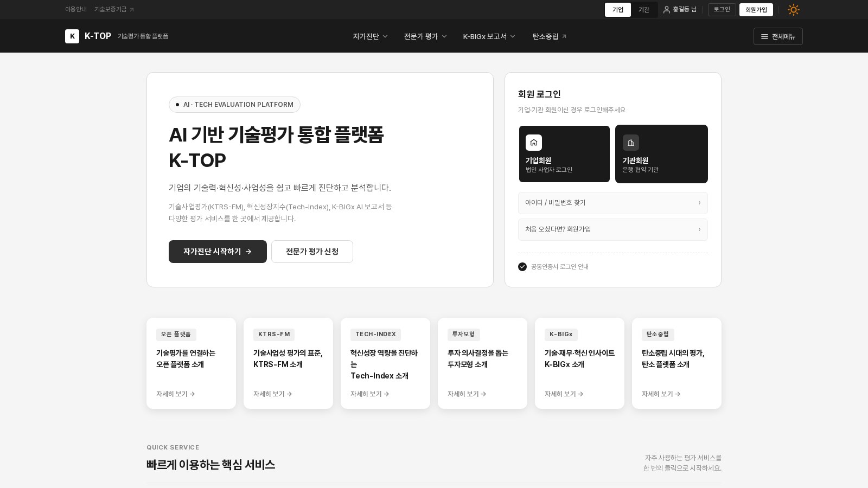
Task: Click the user profile icon beside 홍길동 님
Action: [x=667, y=10]
